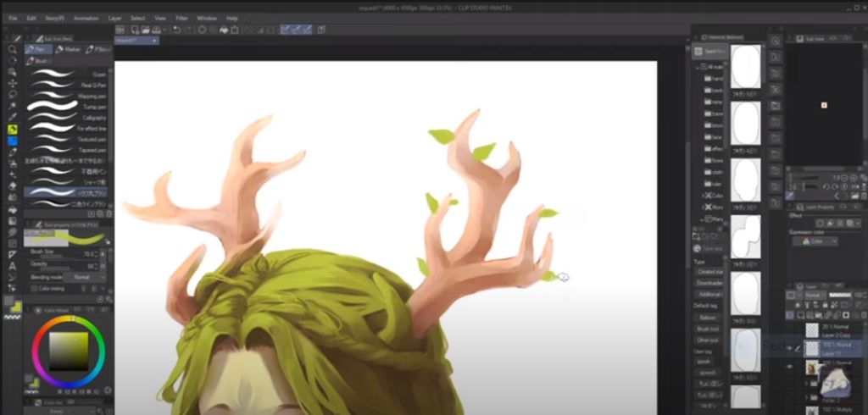Click the delete sub tool trash icon
This screenshot has width=868, height=415.
[108, 213]
